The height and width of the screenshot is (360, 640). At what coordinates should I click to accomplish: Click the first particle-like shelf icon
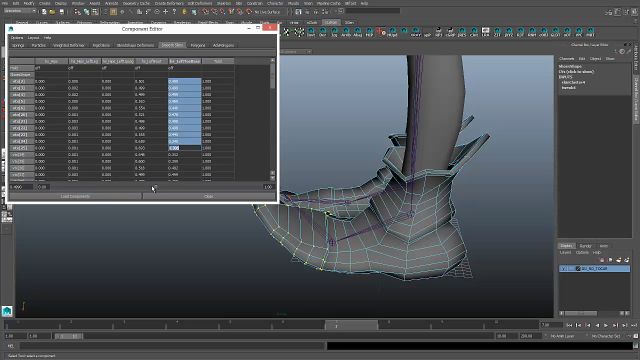287,32
